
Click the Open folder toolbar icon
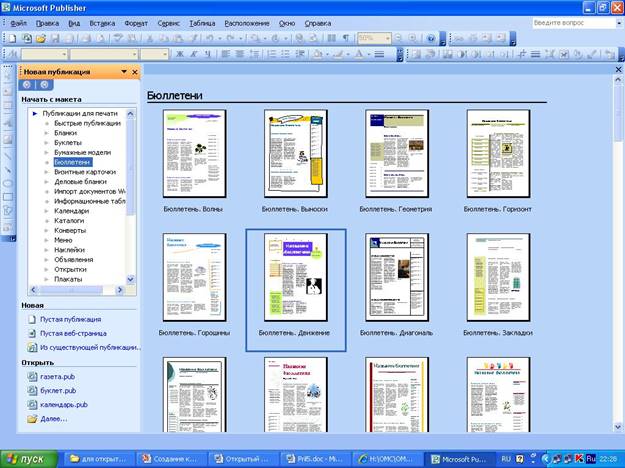[41, 38]
